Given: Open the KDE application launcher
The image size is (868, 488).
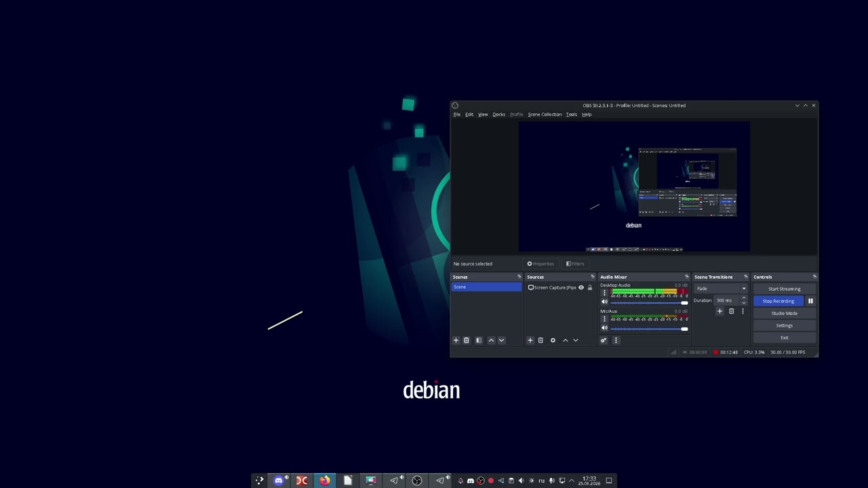Looking at the screenshot, I should [259, 481].
